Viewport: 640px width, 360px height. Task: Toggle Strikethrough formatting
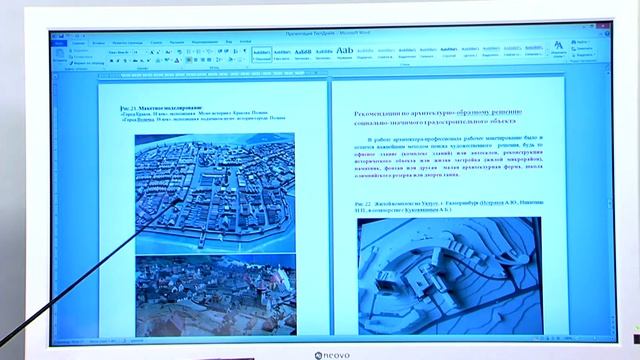pyautogui.click(x=135, y=60)
